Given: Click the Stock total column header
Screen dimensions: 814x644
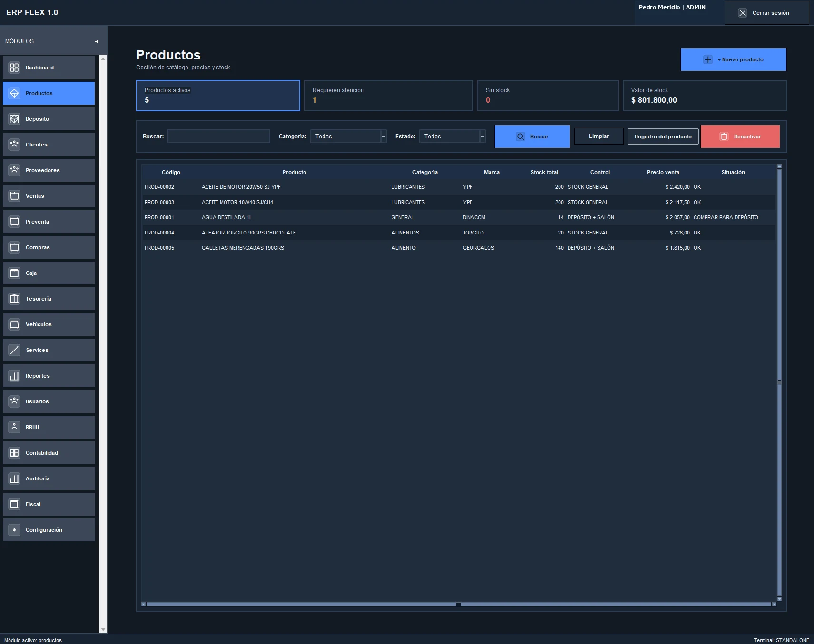Looking at the screenshot, I should [x=544, y=172].
